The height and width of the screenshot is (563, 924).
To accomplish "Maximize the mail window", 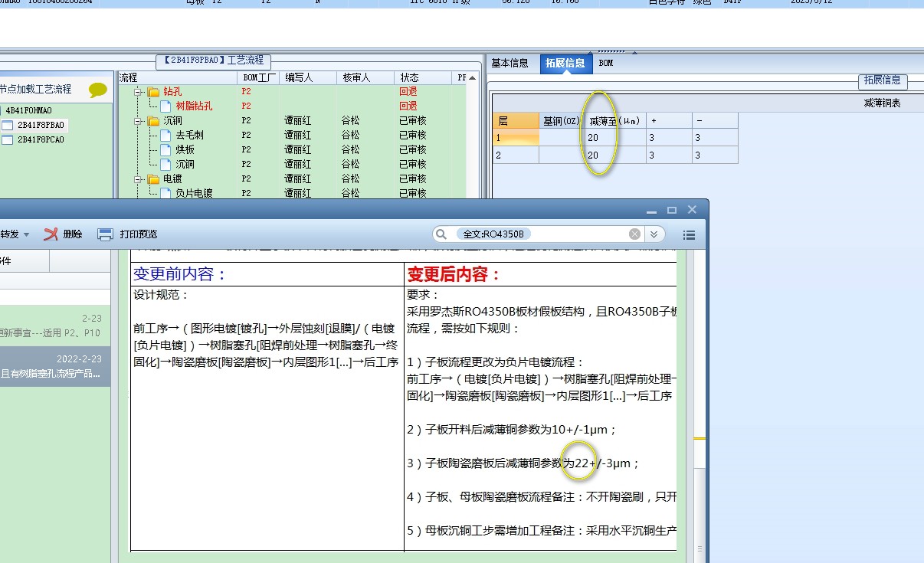I will click(672, 210).
